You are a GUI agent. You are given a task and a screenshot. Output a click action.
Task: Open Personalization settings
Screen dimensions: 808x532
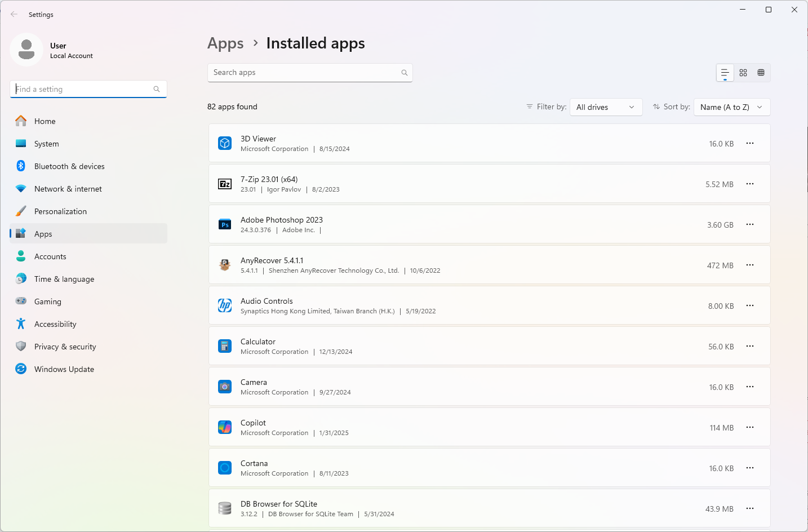click(x=88, y=211)
